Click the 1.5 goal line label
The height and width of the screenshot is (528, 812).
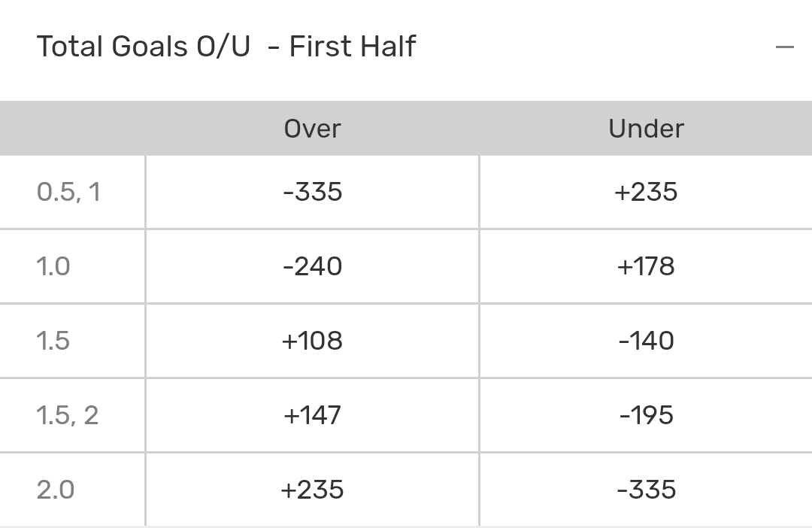53,341
